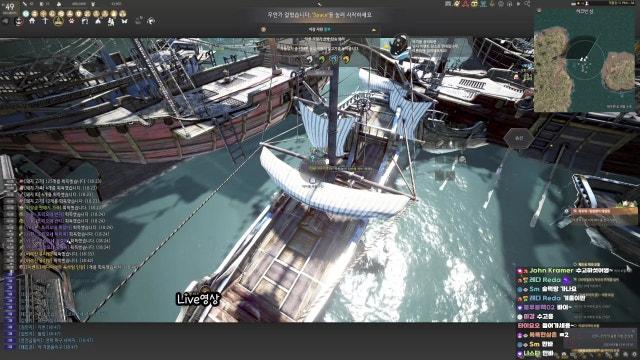Select the highlighted ship icon in gold circle
This screenshot has width=640, height=360.
click(58, 21)
